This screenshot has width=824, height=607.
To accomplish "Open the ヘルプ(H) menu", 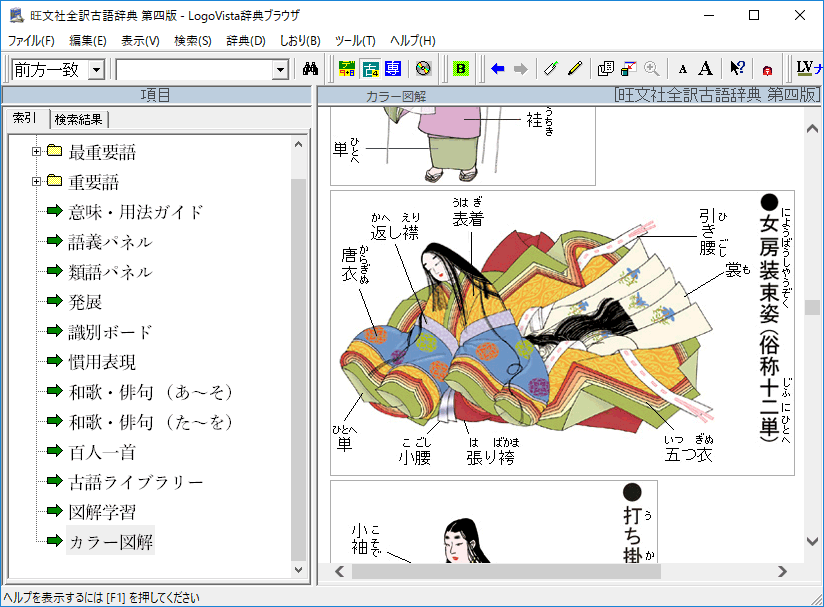I will [413, 41].
